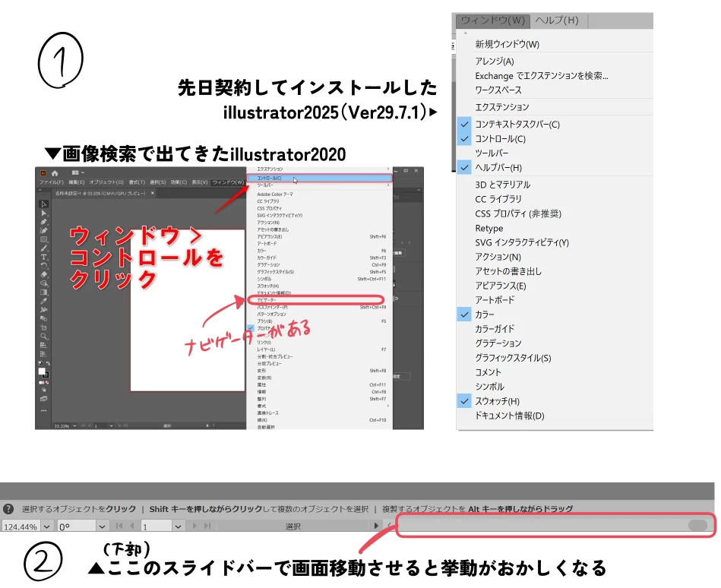Select the Eraser tool
The height and width of the screenshot is (588, 721).
pyautogui.click(x=43, y=274)
